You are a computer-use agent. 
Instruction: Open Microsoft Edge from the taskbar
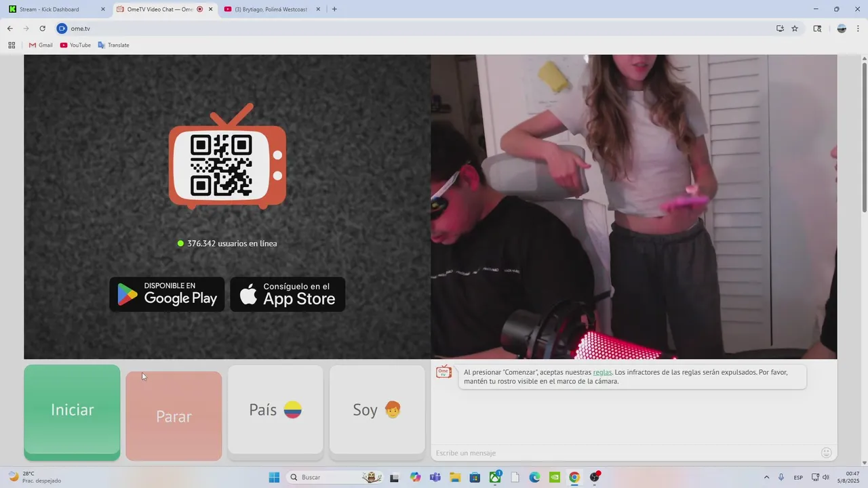click(534, 477)
